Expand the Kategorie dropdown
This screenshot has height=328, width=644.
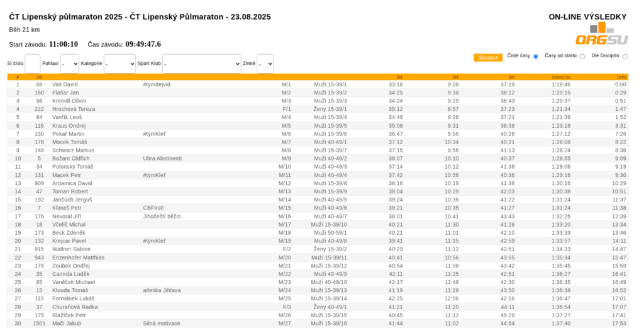(119, 64)
